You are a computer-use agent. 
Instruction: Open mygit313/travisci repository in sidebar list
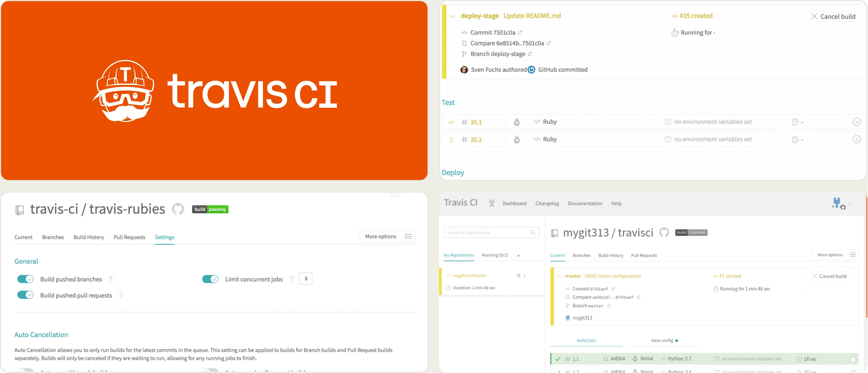click(x=469, y=276)
